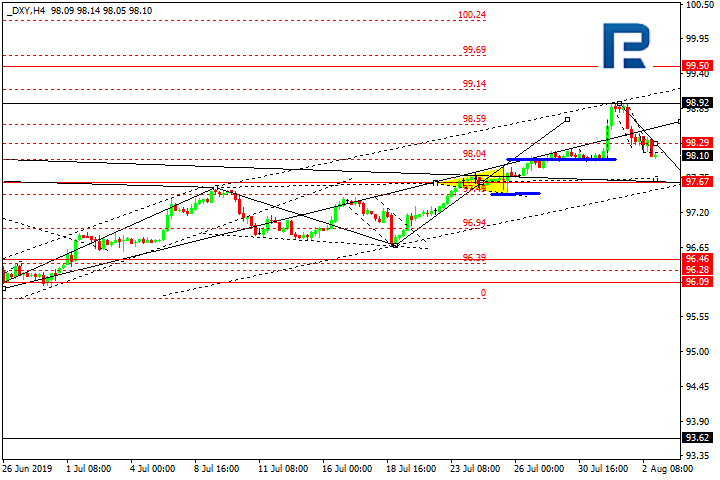
Task: Select the 18 Jul 16:00 time marker
Action: tap(411, 469)
